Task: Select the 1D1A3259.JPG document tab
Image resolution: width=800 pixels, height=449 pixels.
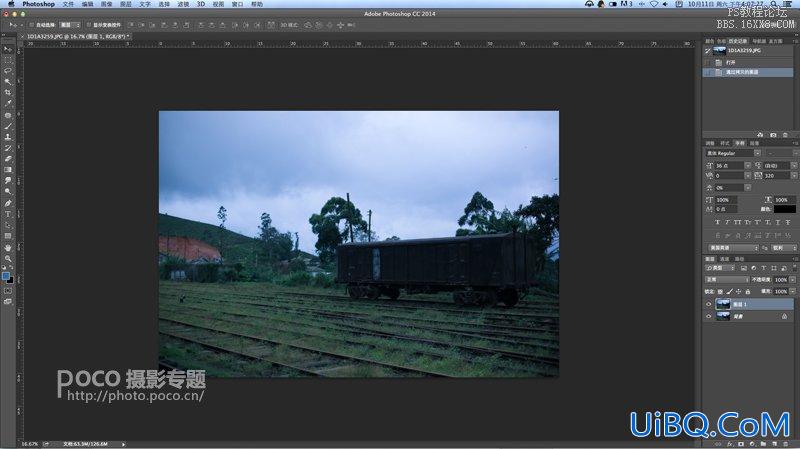Action: click(76, 36)
